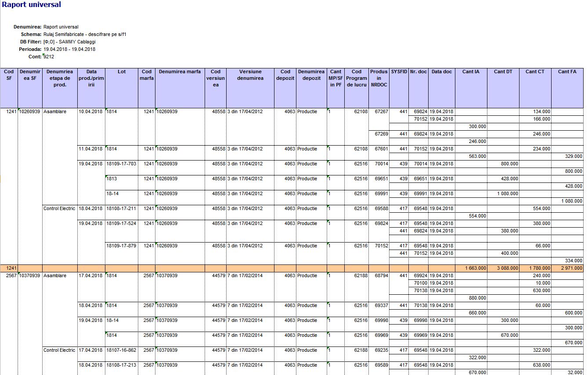The width and height of the screenshot is (588, 375).
Task: Select the Cont value 9212
Action: [x=49, y=57]
